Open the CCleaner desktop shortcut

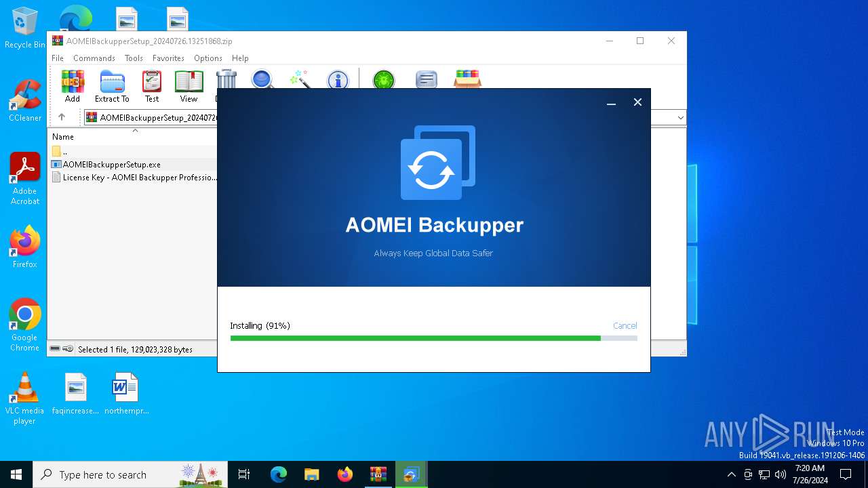click(25, 101)
